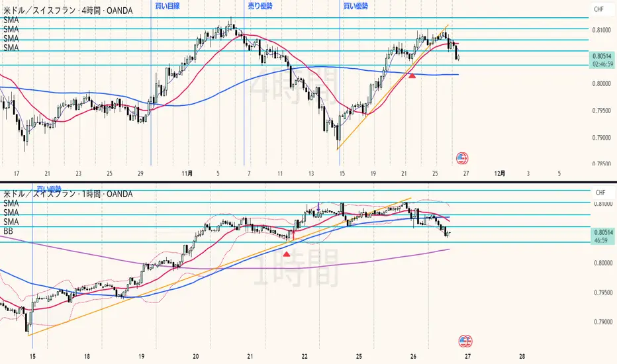Select the 買い目線 vertical line label
The width and height of the screenshot is (617, 364).
pyautogui.click(x=167, y=6)
